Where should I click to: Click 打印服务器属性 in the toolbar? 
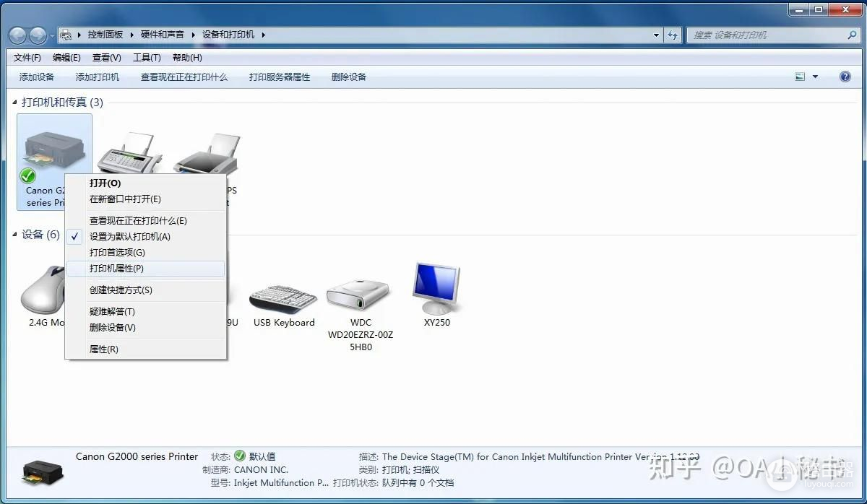tap(280, 77)
